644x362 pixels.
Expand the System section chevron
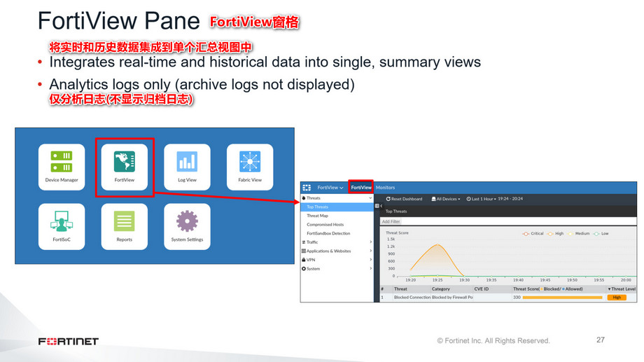tap(370, 269)
